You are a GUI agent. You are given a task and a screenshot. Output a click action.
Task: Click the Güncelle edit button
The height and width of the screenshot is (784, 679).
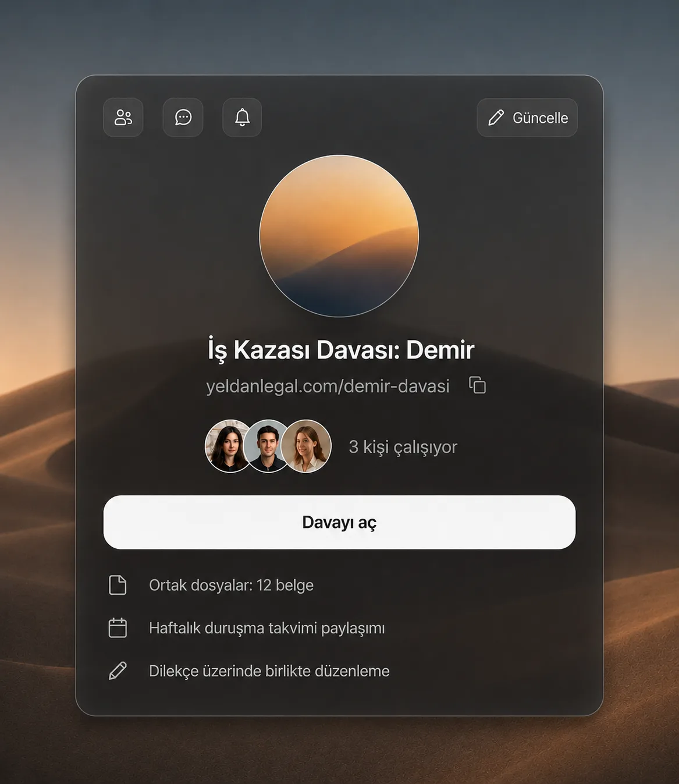click(527, 118)
